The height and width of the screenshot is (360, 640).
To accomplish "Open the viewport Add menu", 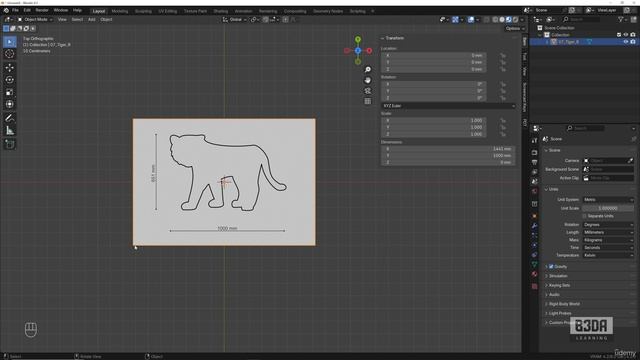I will pos(91,20).
